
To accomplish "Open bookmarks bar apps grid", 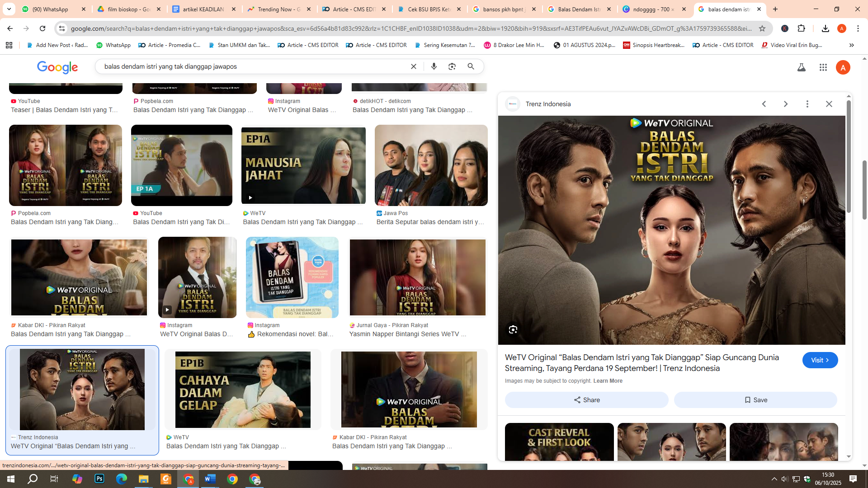I will [9, 45].
